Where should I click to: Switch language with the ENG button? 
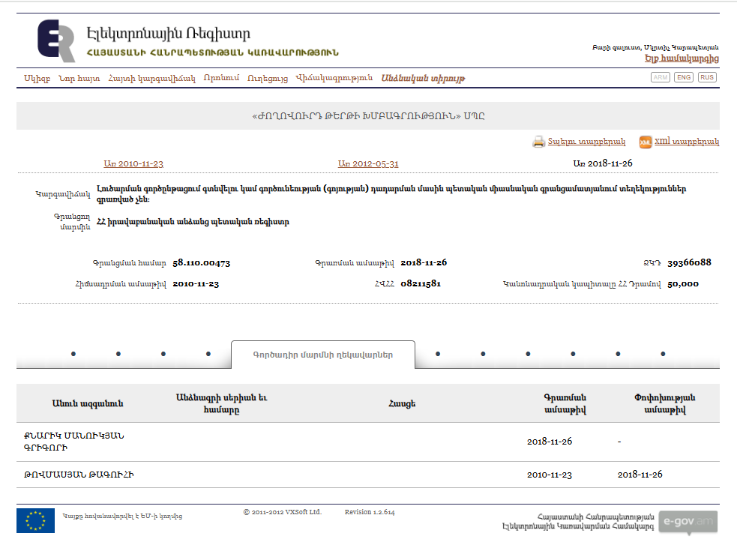[684, 77]
